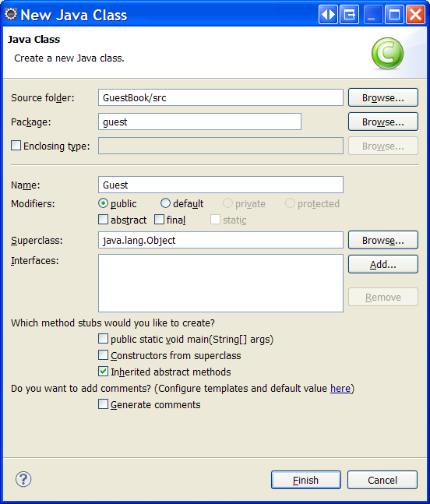Screen dimensions: 430x504
Task: Select the default modifier radio button
Action: 165,203
